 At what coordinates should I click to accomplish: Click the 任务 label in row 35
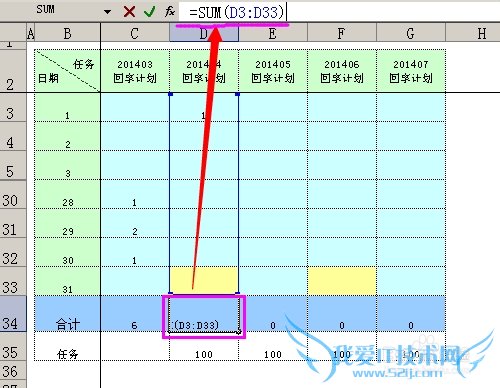(68, 346)
